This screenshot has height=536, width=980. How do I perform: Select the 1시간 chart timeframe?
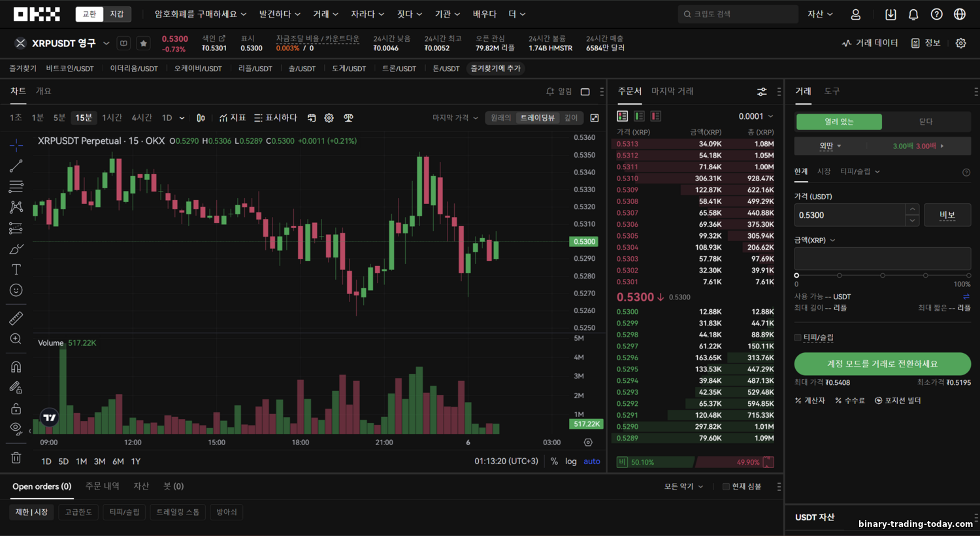pyautogui.click(x=112, y=118)
